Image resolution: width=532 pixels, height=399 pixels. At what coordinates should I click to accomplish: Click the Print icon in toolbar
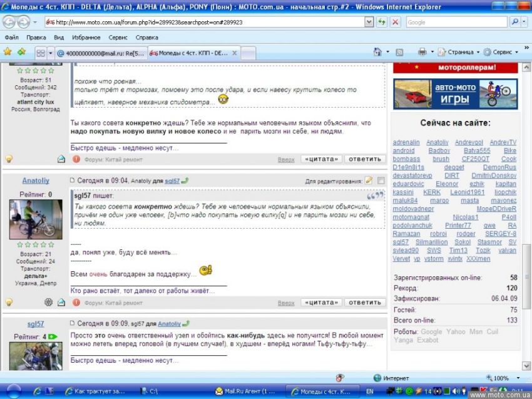422,53
